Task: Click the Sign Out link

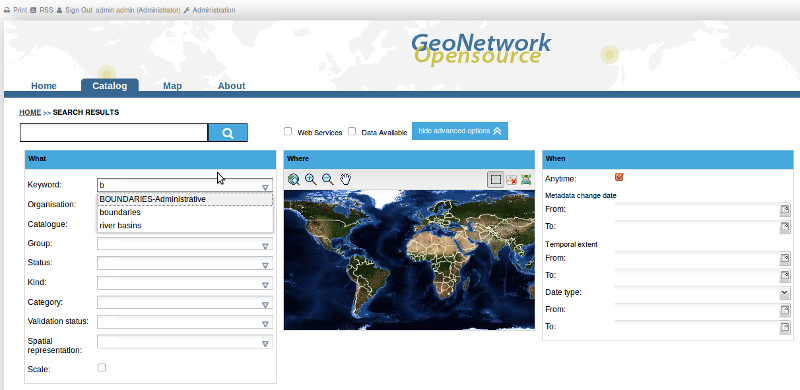Action: click(79, 10)
